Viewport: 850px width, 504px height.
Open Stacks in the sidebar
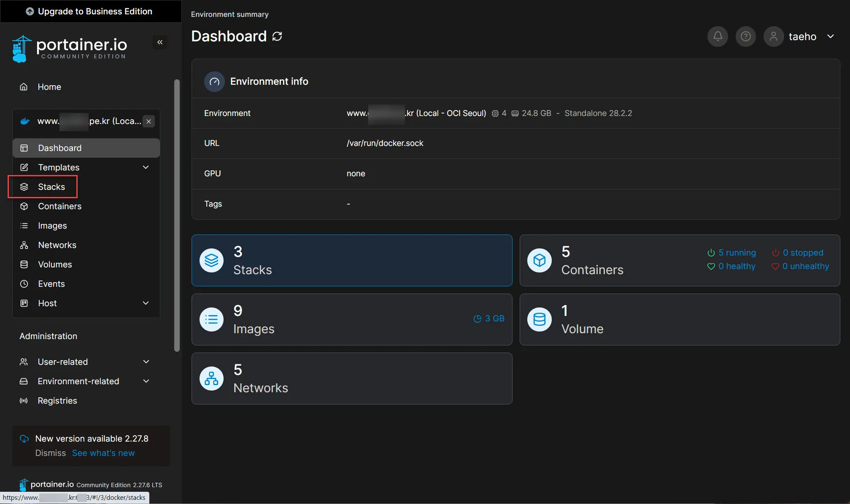coord(51,187)
